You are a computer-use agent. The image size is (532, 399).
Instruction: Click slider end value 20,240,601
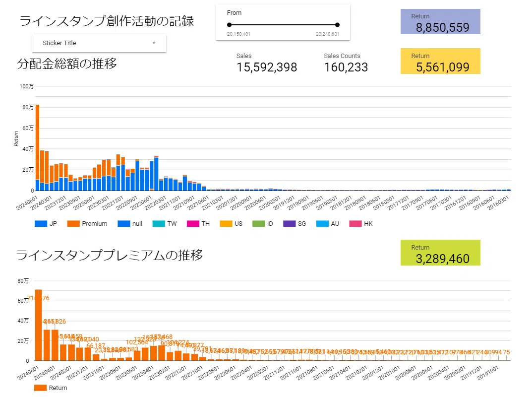click(x=327, y=34)
